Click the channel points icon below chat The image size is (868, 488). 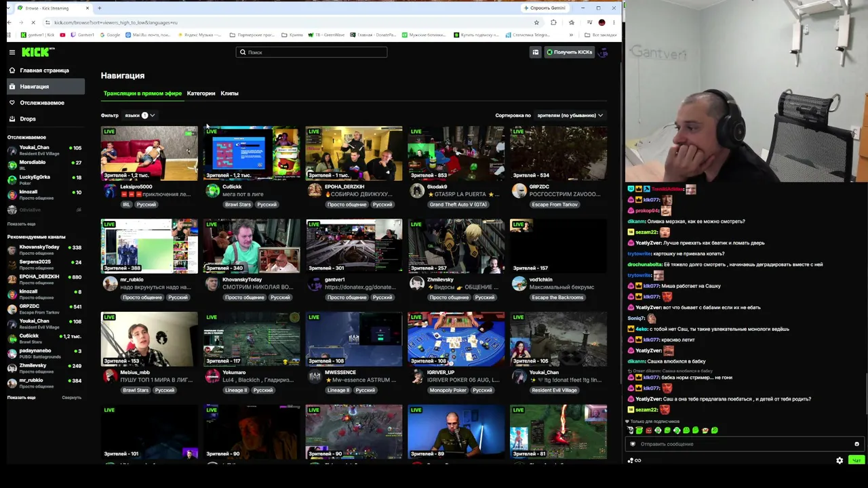633,461
